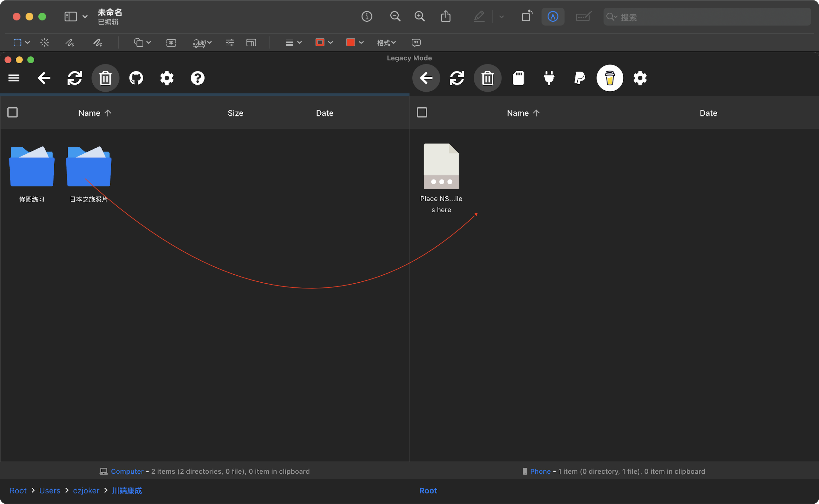Screen dimensions: 819x504
Task: Open the hamburger menu
Action: (x=14, y=78)
